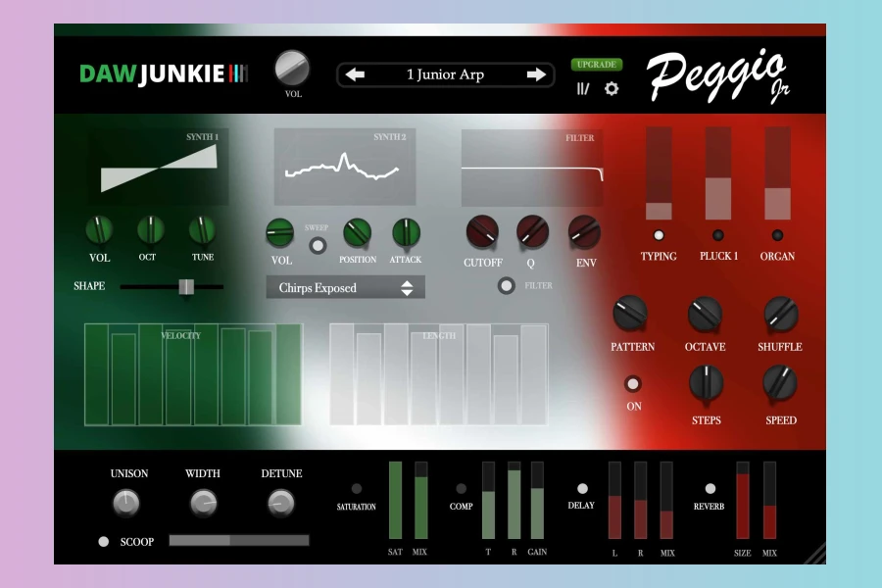Adjust the master VOL knob

point(292,68)
